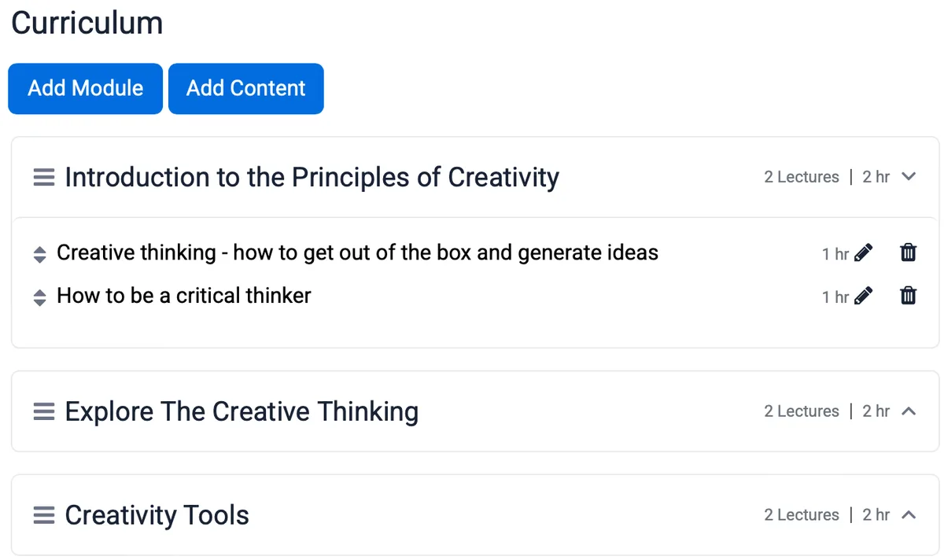Edit the How to be a critical thinker lecture
This screenshot has width=944, height=560.
pos(863,296)
